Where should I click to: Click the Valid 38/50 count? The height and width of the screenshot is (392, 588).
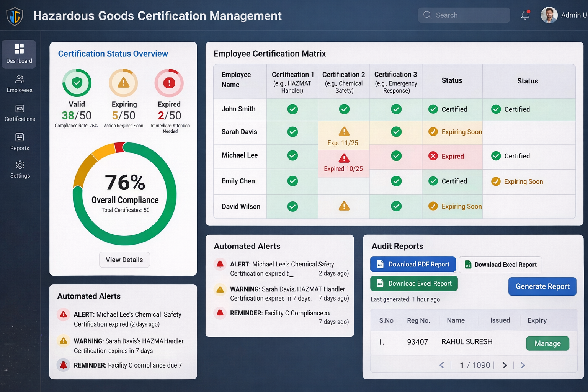pos(77,116)
